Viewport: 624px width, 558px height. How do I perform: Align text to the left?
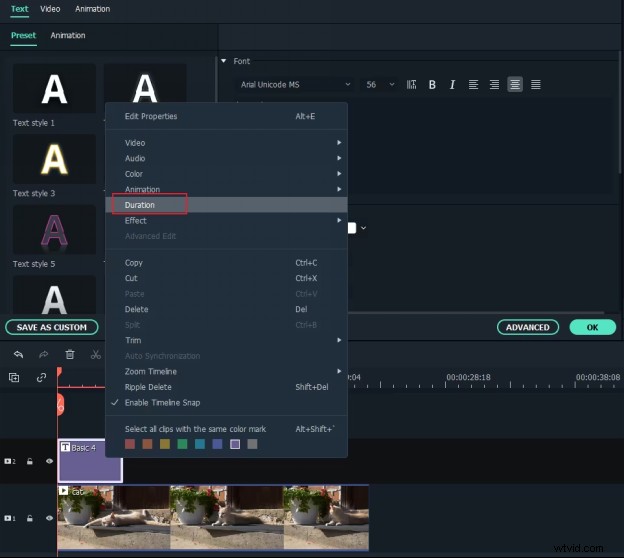[473, 84]
